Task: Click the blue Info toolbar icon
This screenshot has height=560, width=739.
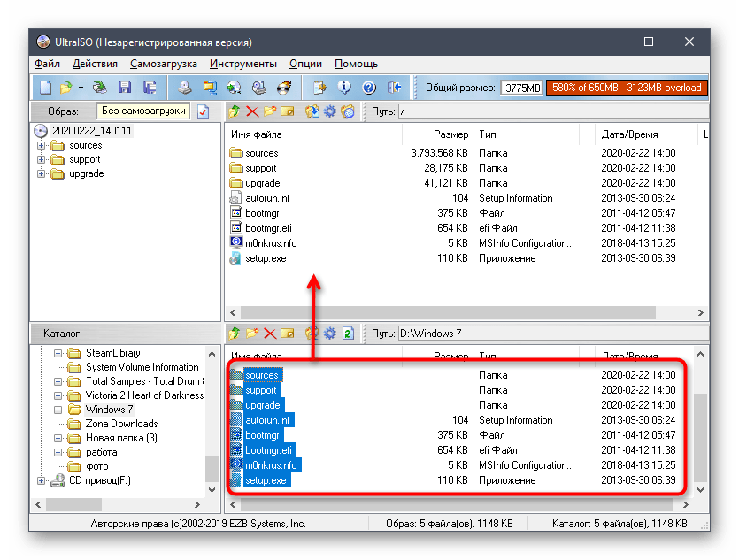Action: click(344, 88)
